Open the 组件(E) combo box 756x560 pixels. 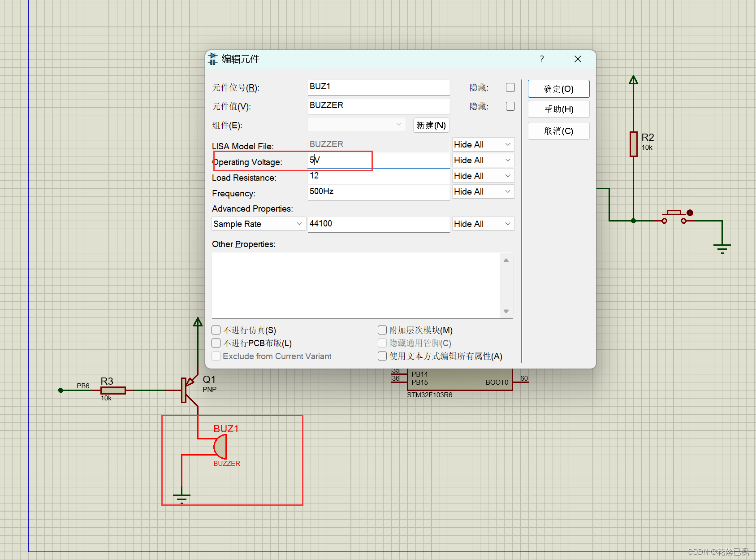click(x=356, y=125)
